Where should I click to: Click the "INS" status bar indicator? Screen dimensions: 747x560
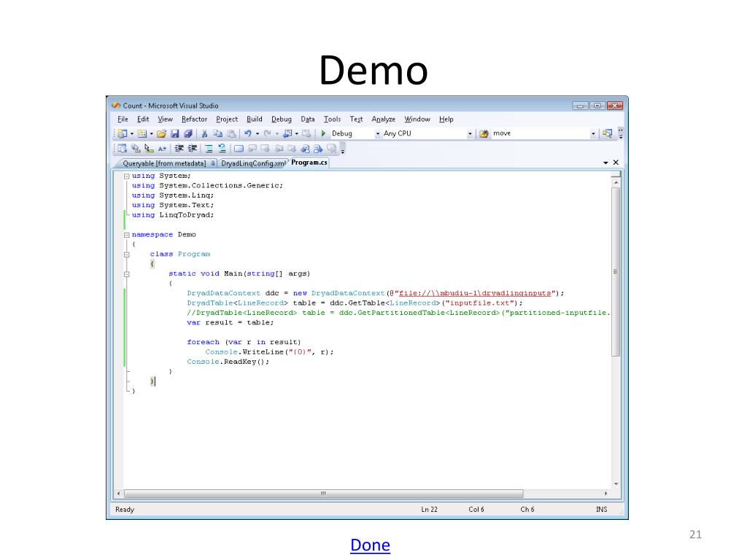[x=602, y=510]
